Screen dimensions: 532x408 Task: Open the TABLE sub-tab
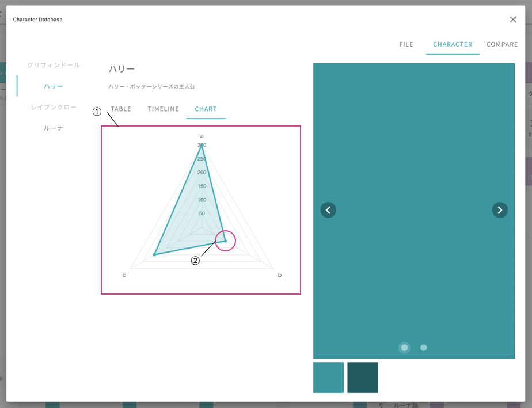121,109
